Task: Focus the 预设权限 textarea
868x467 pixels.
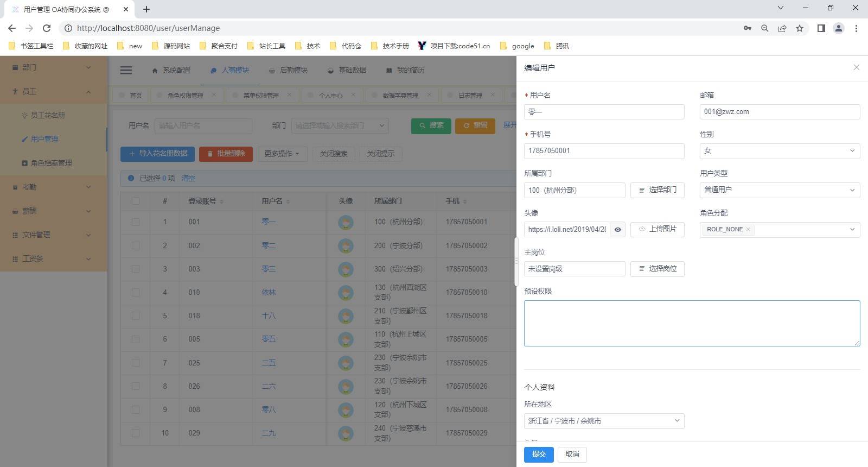Action: click(x=692, y=323)
